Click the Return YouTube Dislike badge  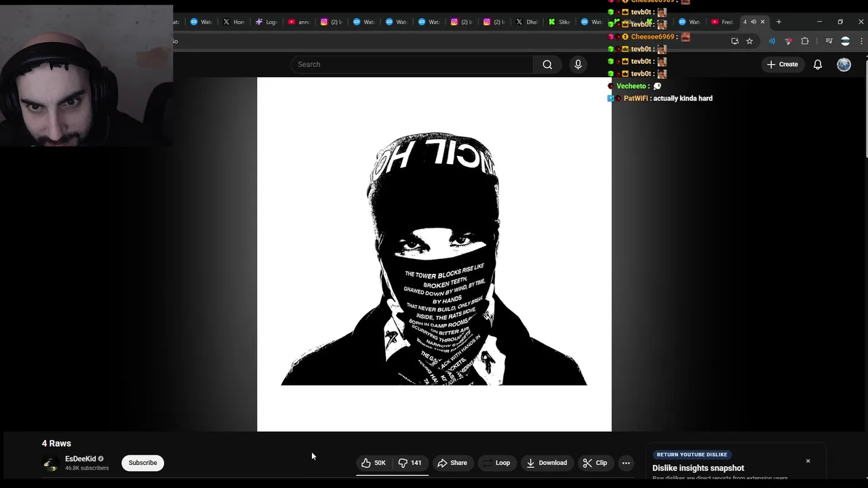tap(692, 455)
